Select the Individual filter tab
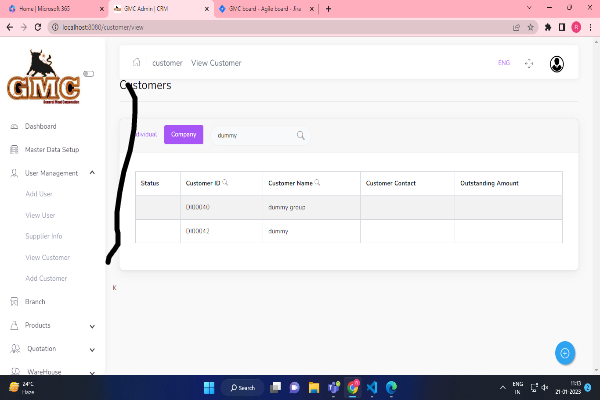The height and width of the screenshot is (400, 600). click(x=146, y=134)
